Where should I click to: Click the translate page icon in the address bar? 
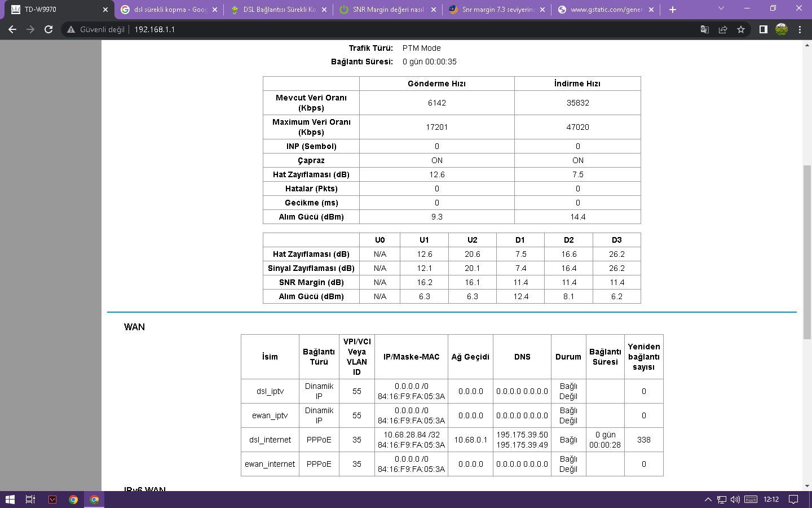pos(705,29)
